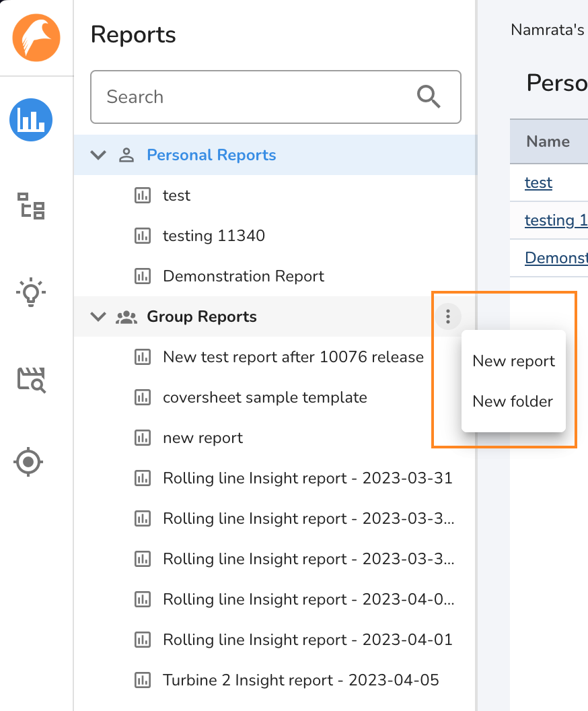
Task: Click the report icon beside Demonstration Report
Action: (x=143, y=276)
